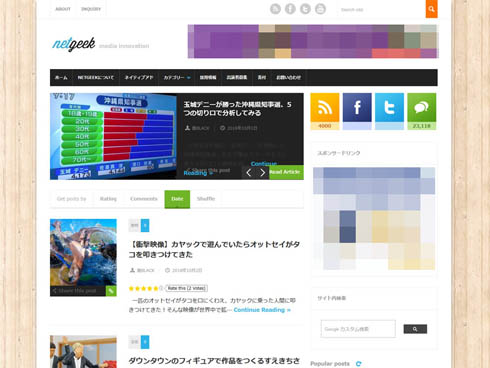This screenshot has width=490, height=368.
Task: Sort posts by Rating tab
Action: pos(108,199)
